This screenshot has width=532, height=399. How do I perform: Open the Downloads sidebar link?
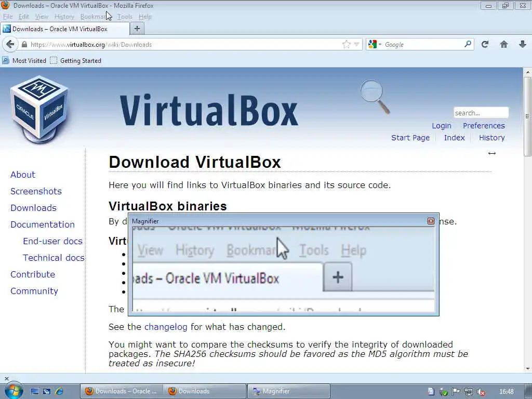[33, 208]
